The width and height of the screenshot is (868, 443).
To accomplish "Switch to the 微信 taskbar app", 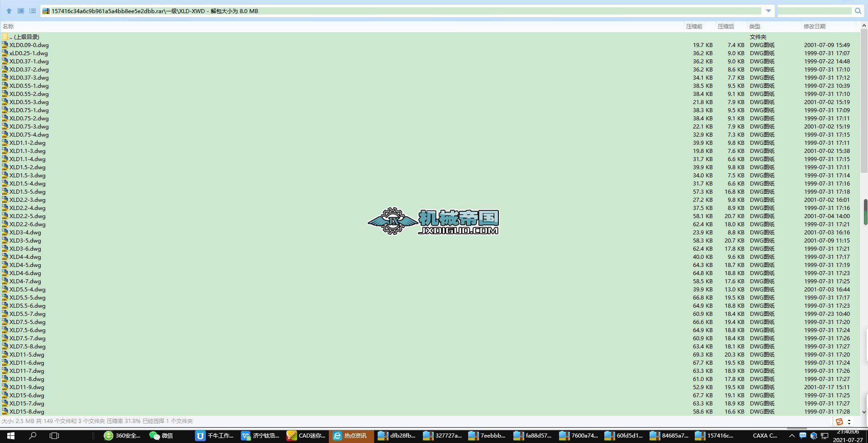I will tap(161, 435).
